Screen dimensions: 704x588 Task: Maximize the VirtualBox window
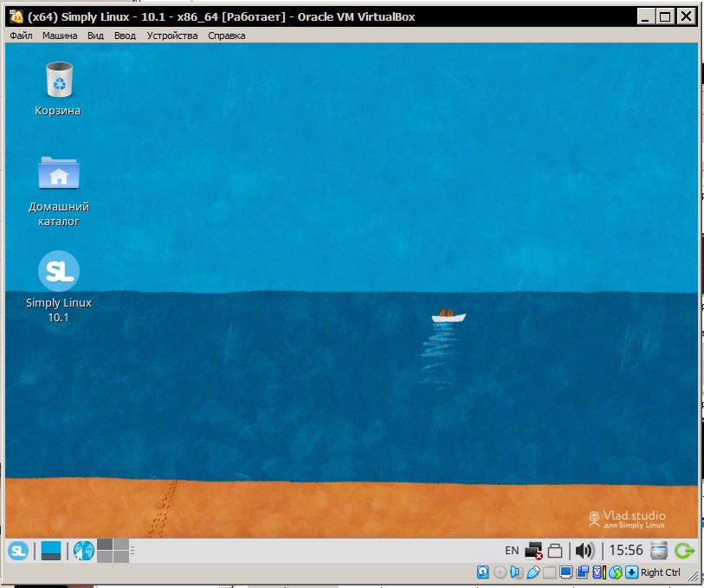click(x=665, y=17)
